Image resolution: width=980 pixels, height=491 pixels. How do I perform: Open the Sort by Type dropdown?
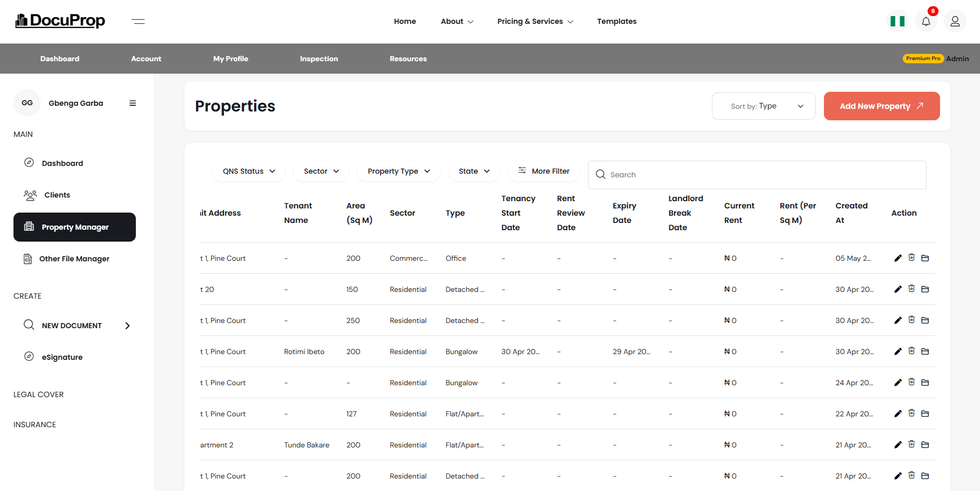763,106
